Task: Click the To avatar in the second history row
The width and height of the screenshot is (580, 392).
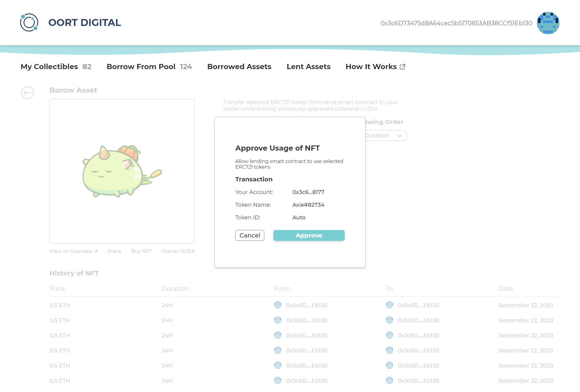Action: [x=389, y=320]
